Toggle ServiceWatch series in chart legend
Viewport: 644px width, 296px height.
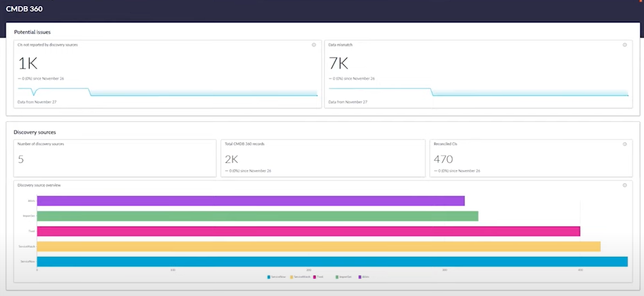[x=300, y=277]
